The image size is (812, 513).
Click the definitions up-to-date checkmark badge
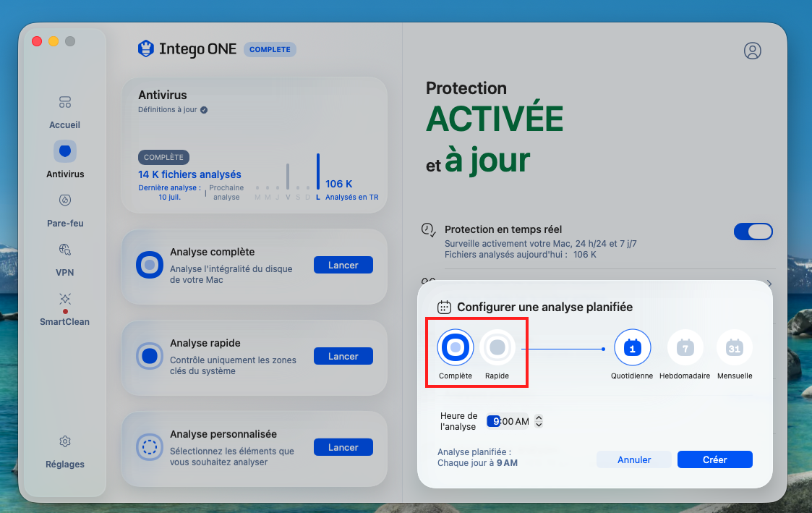point(204,110)
